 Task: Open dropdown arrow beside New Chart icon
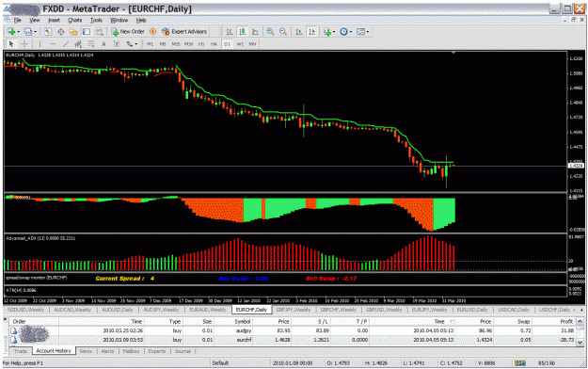18,32
